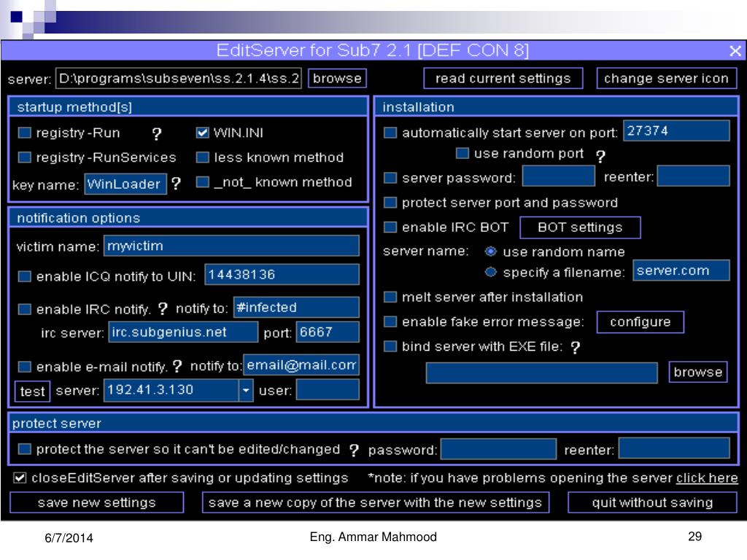Screen dimensions: 747x560
Task: Tick the server password checkbox
Action: (390, 178)
